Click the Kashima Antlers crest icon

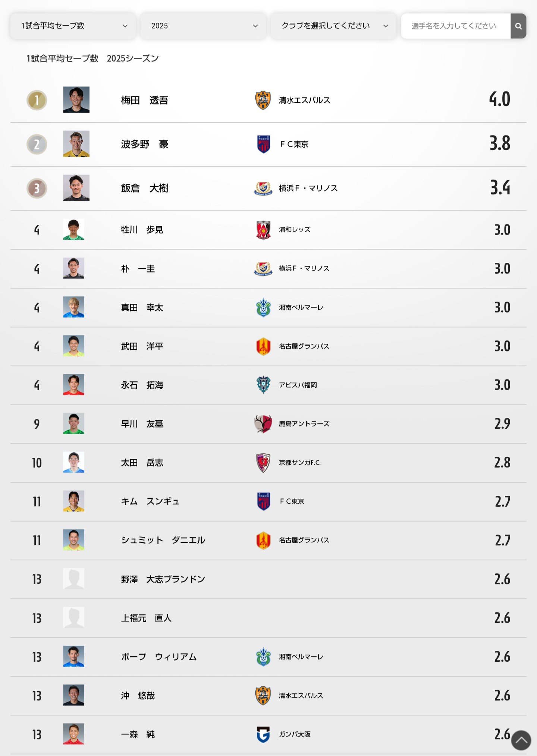(x=263, y=424)
